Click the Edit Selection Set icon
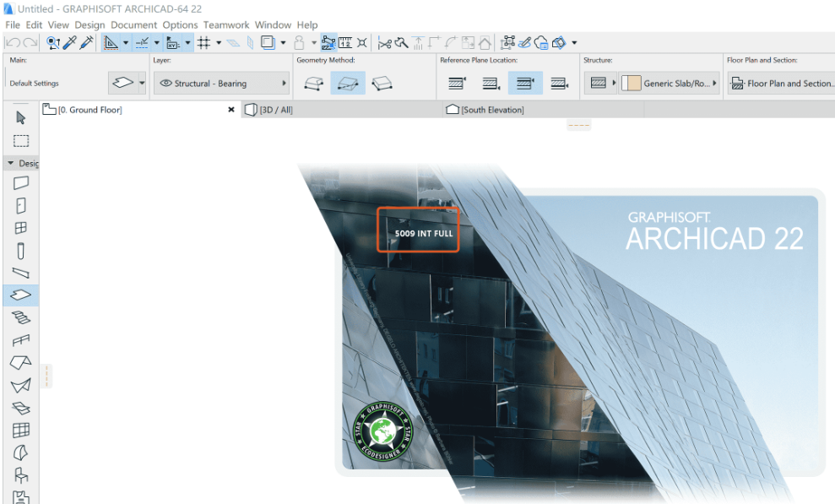The height and width of the screenshot is (504, 835). 508,42
